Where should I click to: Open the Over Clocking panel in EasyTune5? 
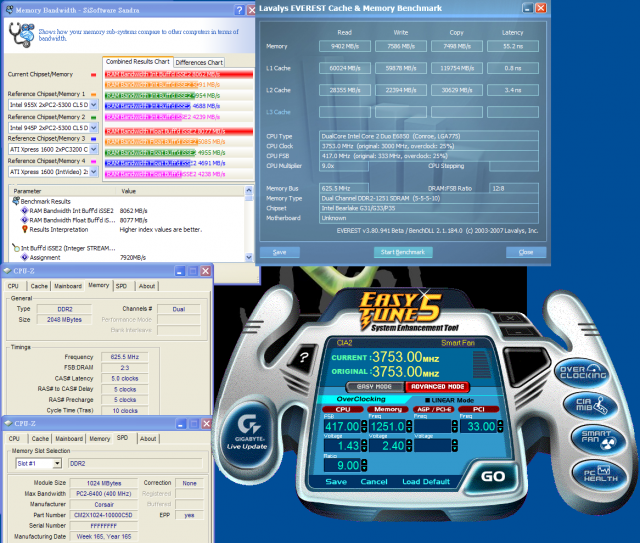pos(583,372)
